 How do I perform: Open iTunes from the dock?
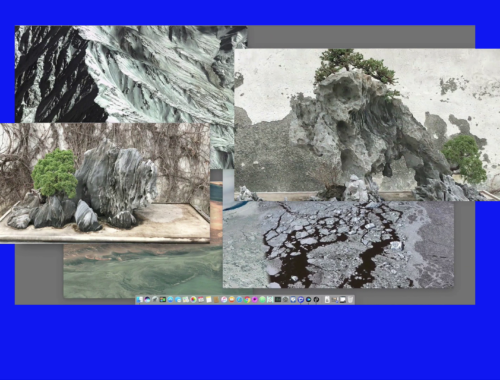[224, 300]
